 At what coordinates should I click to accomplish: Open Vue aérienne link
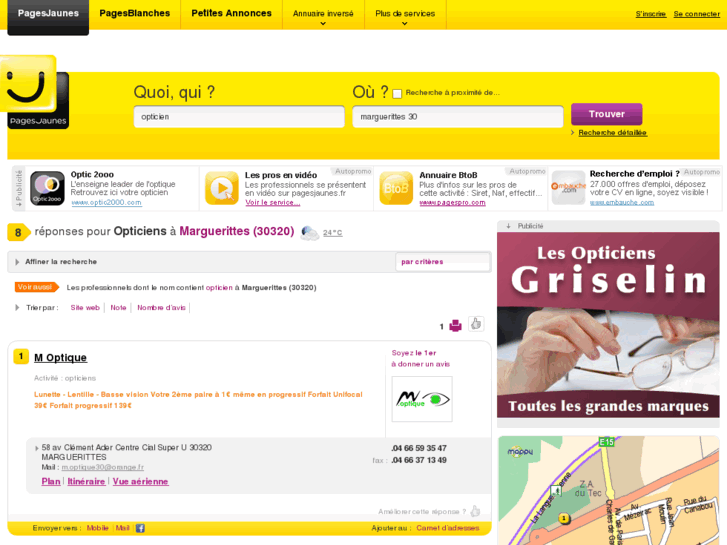click(140, 481)
